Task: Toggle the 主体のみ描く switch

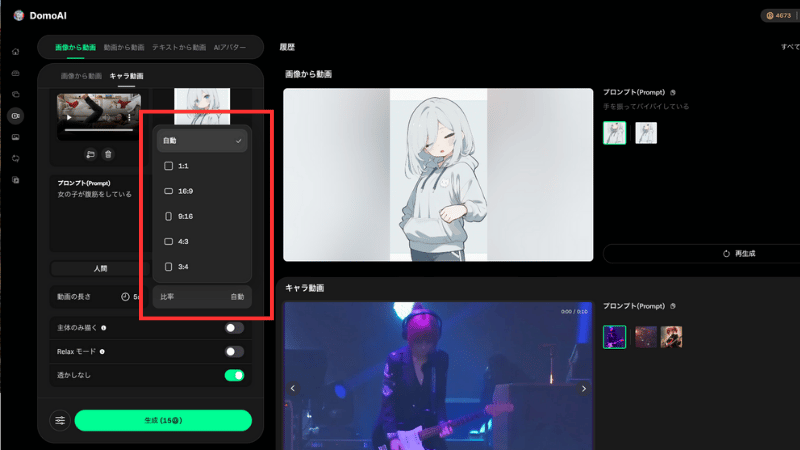Action: [234, 327]
